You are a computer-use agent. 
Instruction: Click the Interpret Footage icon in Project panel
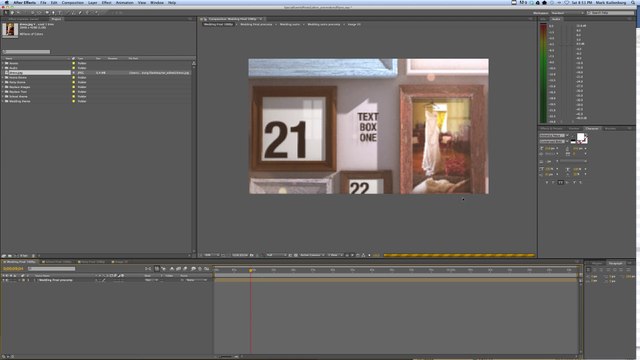click(4, 256)
